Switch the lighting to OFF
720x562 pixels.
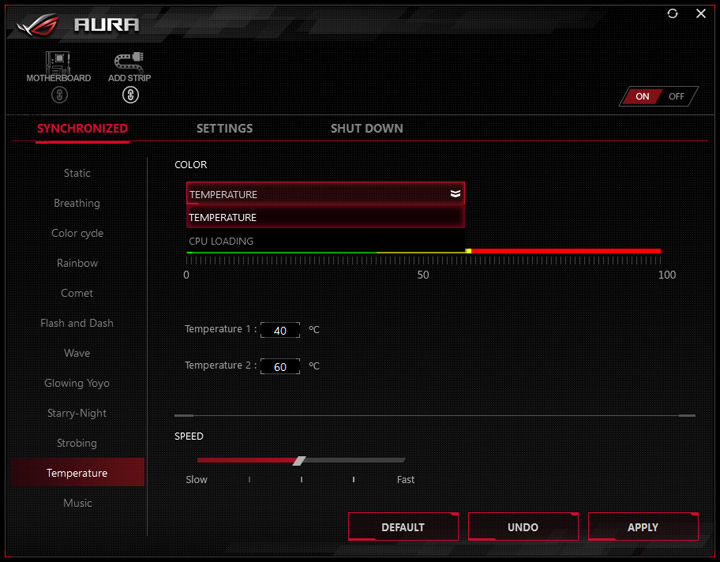[x=676, y=96]
